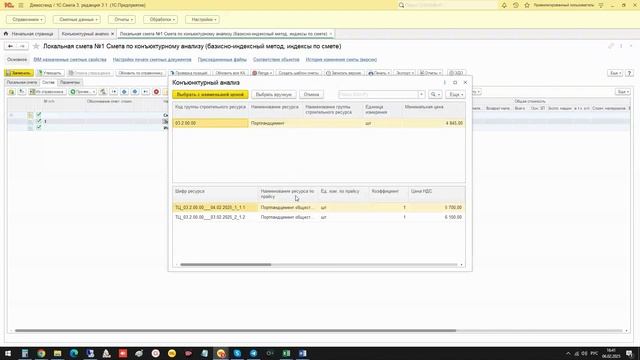The image size is (640, 360).
Task: Open Excel from the taskbar
Action: [286, 353]
